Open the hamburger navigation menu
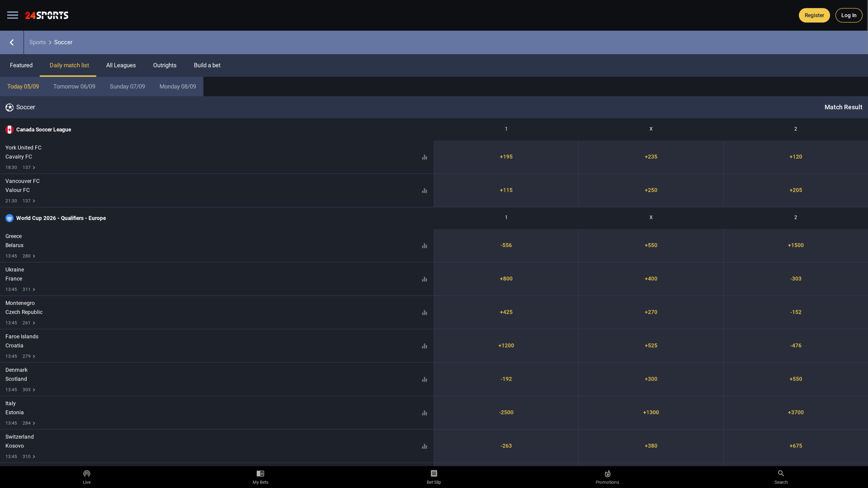Screen dimensions: 868x488 click(x=12, y=15)
